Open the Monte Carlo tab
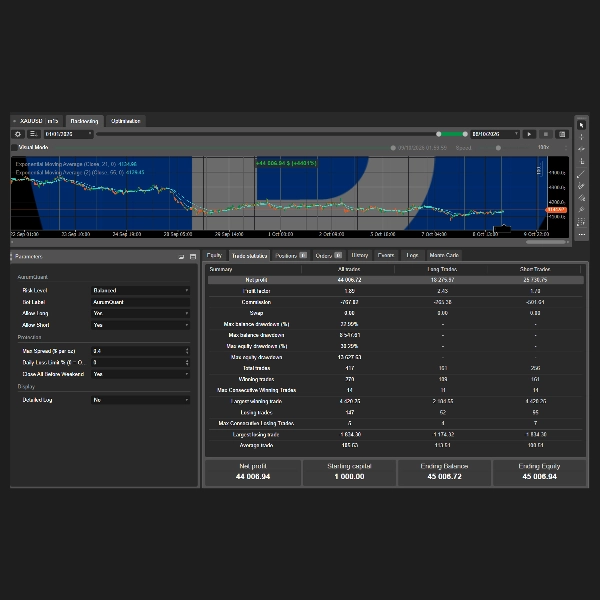The width and height of the screenshot is (600, 600). coord(444,255)
